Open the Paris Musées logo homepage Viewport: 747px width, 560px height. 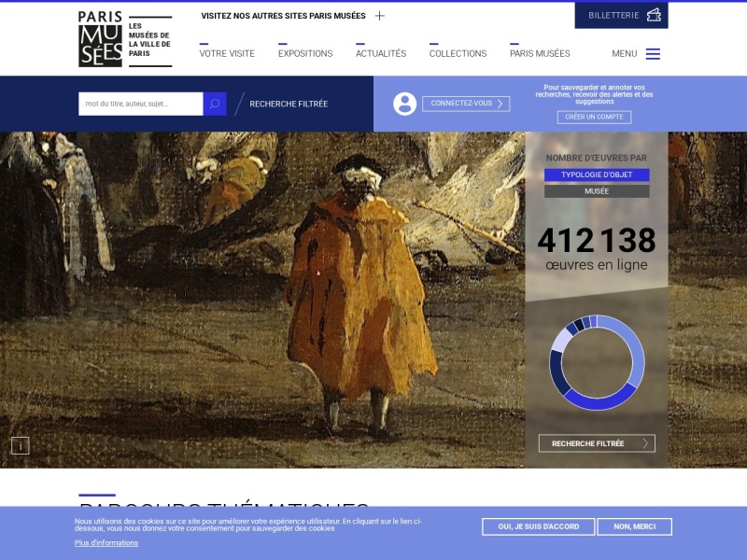click(x=125, y=39)
